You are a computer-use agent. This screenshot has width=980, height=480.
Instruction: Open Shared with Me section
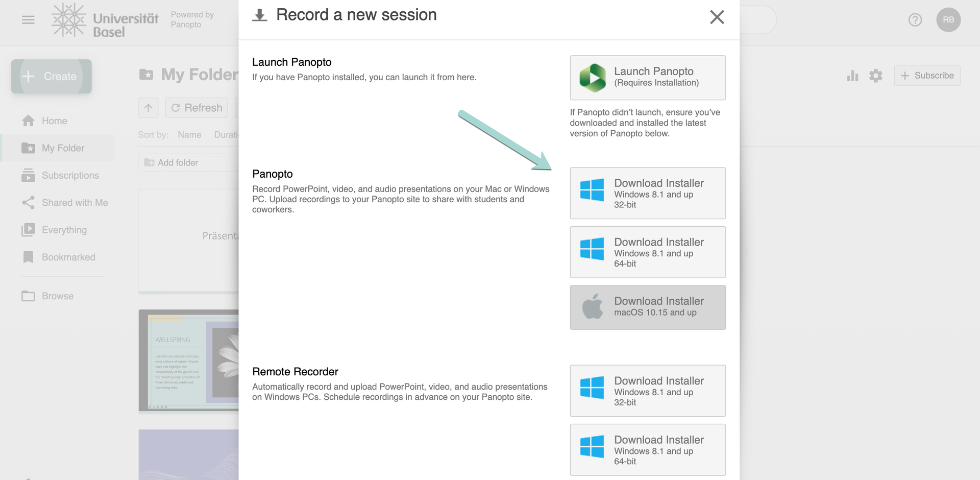pos(75,203)
